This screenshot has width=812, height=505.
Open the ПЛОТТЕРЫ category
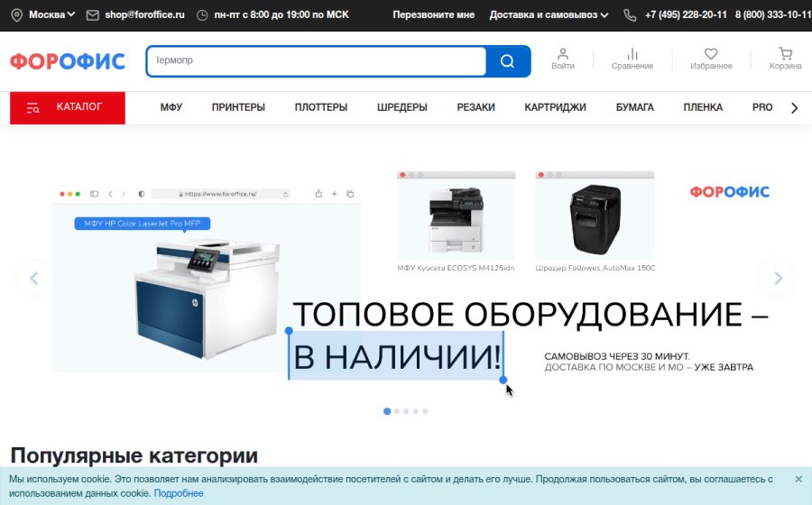321,107
